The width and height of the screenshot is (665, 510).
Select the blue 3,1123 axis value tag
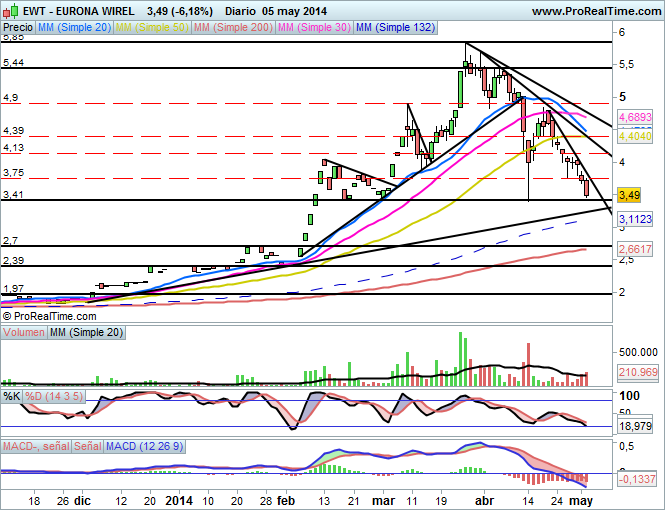(636, 218)
